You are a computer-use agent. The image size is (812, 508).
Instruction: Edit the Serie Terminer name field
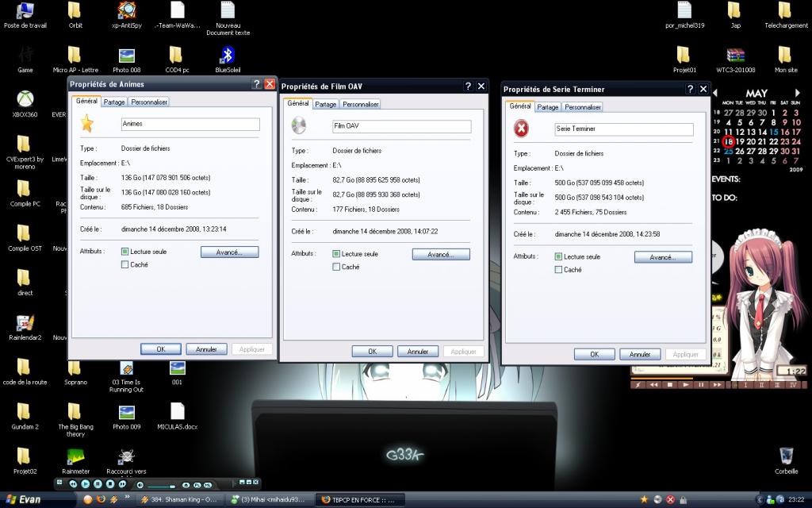(x=623, y=129)
